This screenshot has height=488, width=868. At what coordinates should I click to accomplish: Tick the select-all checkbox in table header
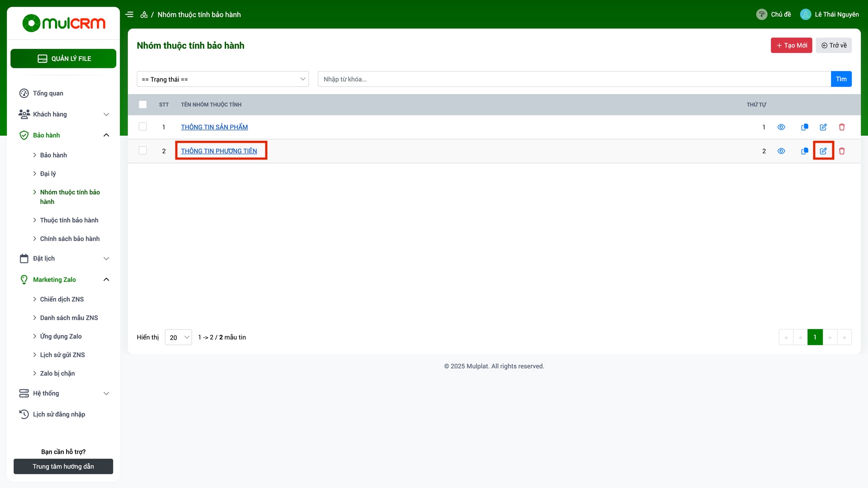143,104
